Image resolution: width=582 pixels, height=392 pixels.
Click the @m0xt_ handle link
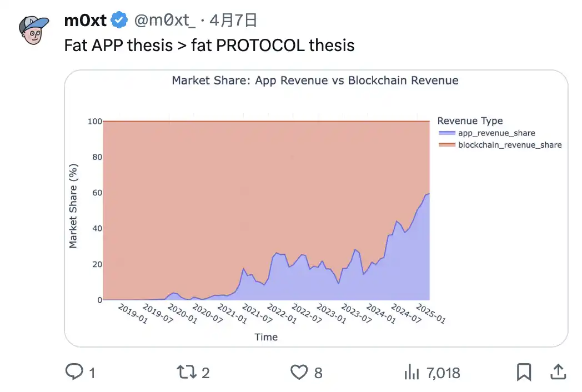click(164, 21)
